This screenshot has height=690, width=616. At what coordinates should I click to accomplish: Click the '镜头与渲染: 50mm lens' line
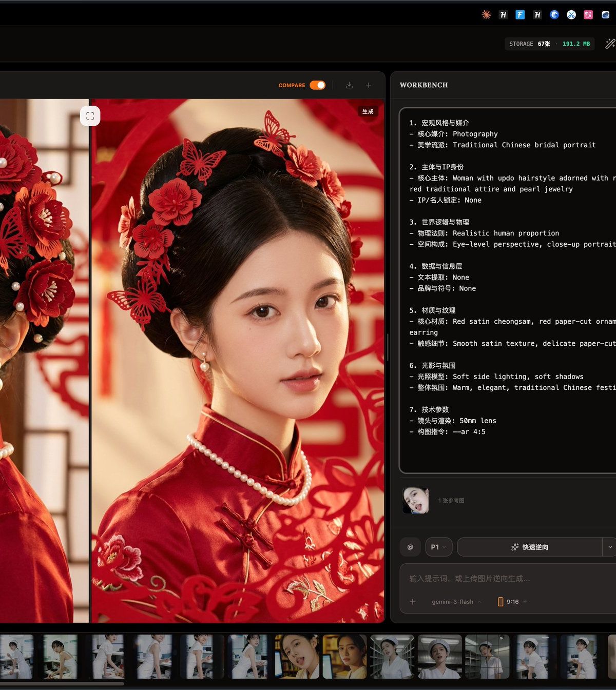point(453,421)
